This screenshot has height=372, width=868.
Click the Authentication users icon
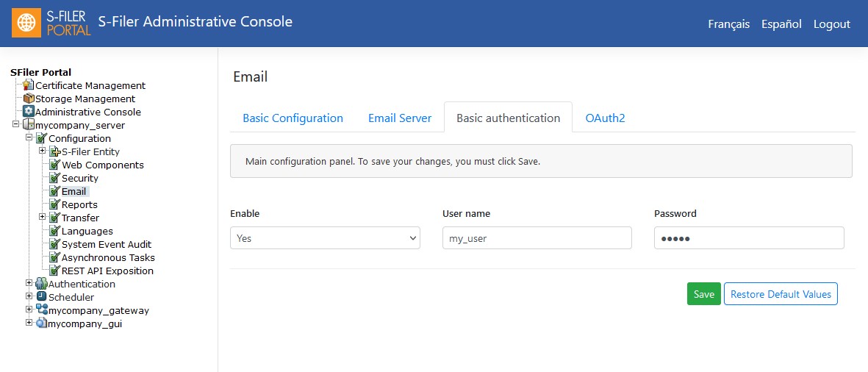coord(41,284)
